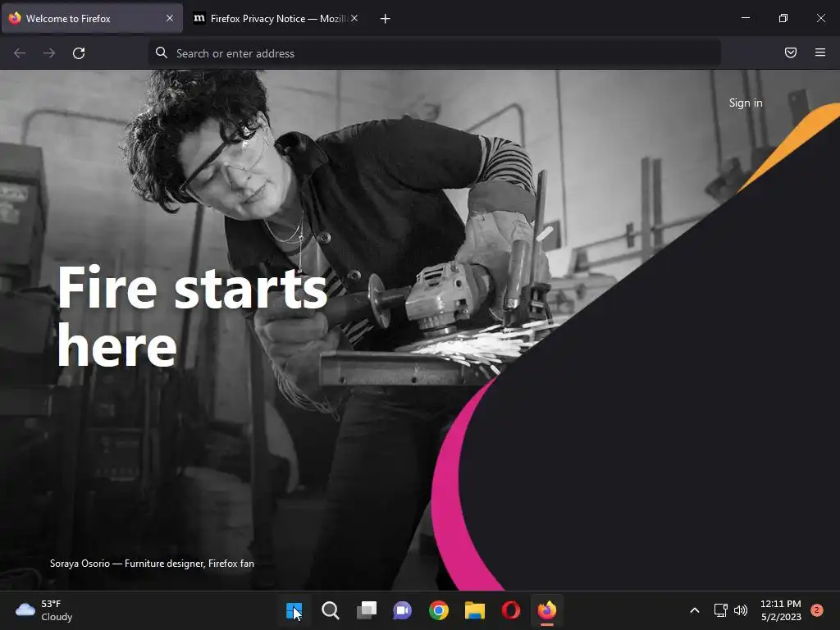The image size is (840, 630).
Task: Minimize the Firefox window
Action: [745, 18]
